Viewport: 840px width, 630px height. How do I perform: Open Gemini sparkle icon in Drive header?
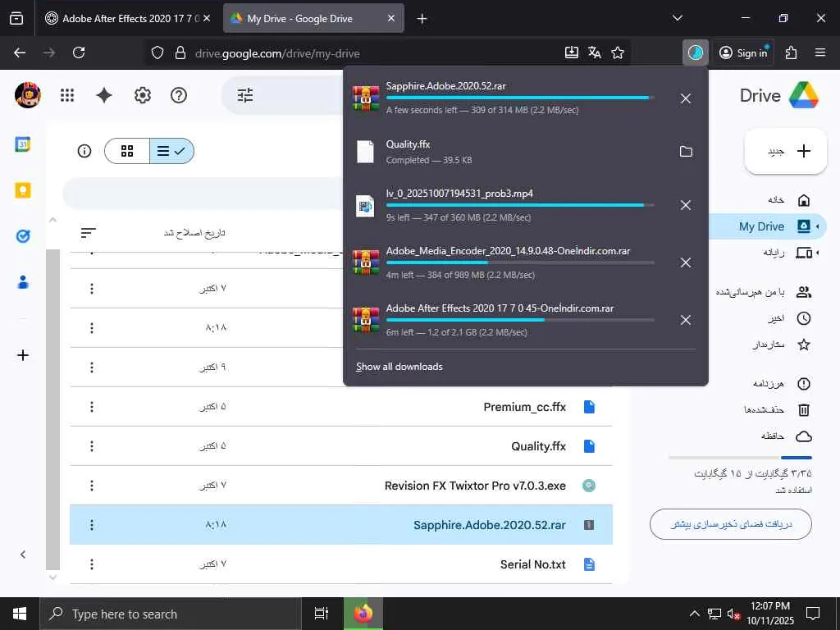pos(104,95)
